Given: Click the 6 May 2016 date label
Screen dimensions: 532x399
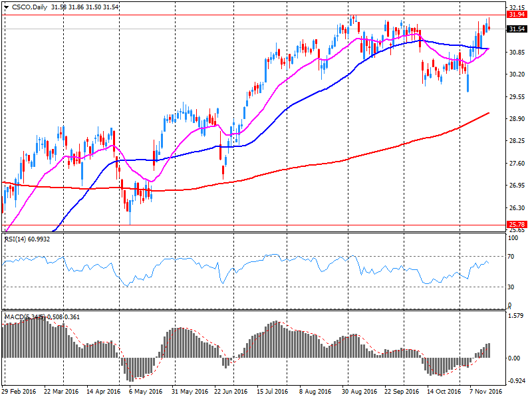Looking at the screenshot, I should point(146,391).
